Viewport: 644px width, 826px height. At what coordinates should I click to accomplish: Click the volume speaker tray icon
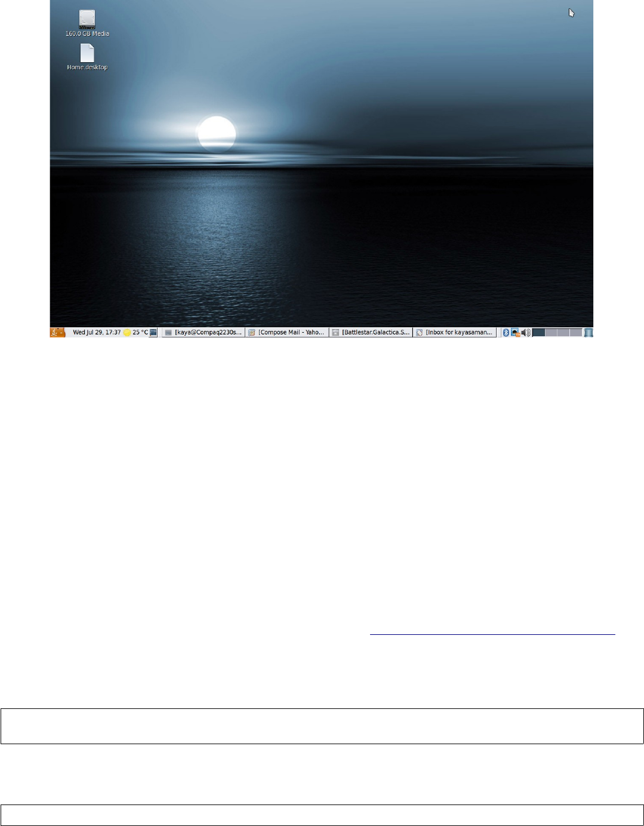coord(526,333)
